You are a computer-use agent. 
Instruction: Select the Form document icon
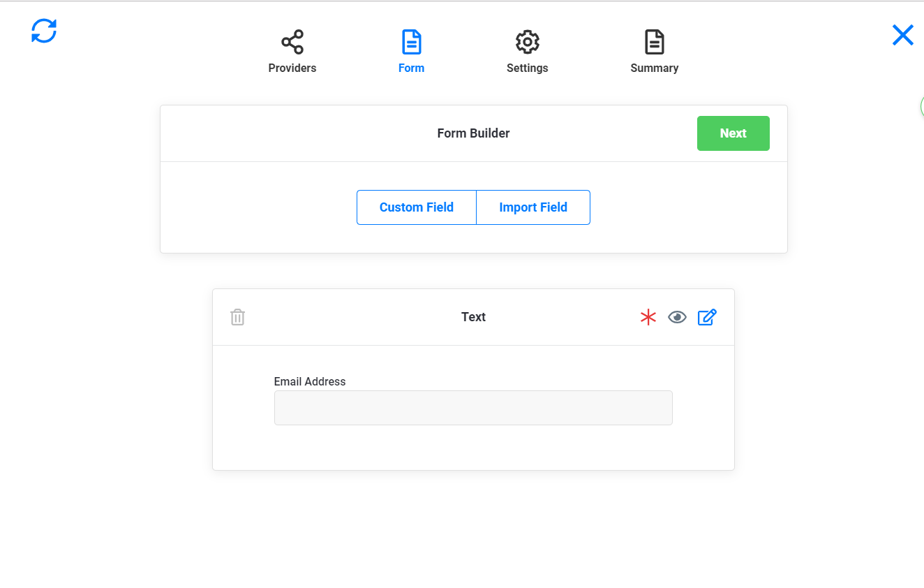tap(411, 41)
